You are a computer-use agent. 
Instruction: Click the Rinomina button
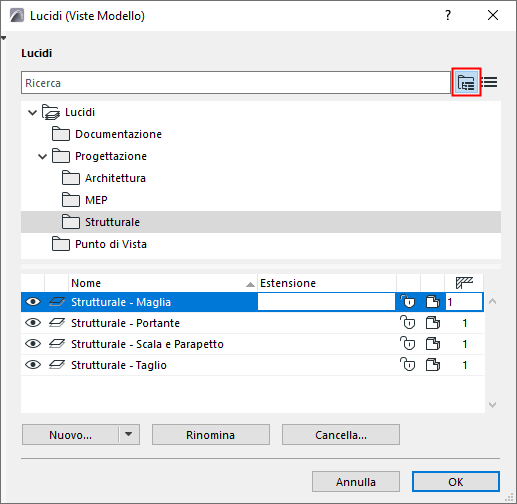[211, 435]
